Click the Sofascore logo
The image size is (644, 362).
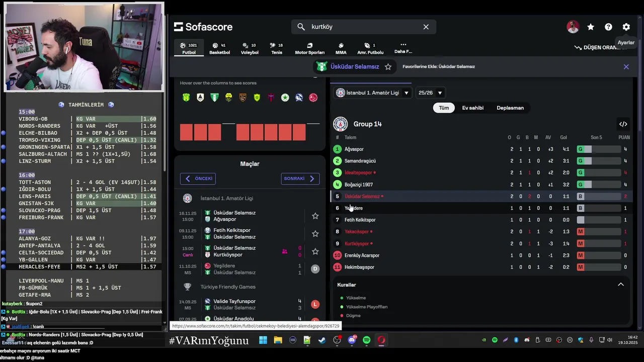(x=203, y=27)
